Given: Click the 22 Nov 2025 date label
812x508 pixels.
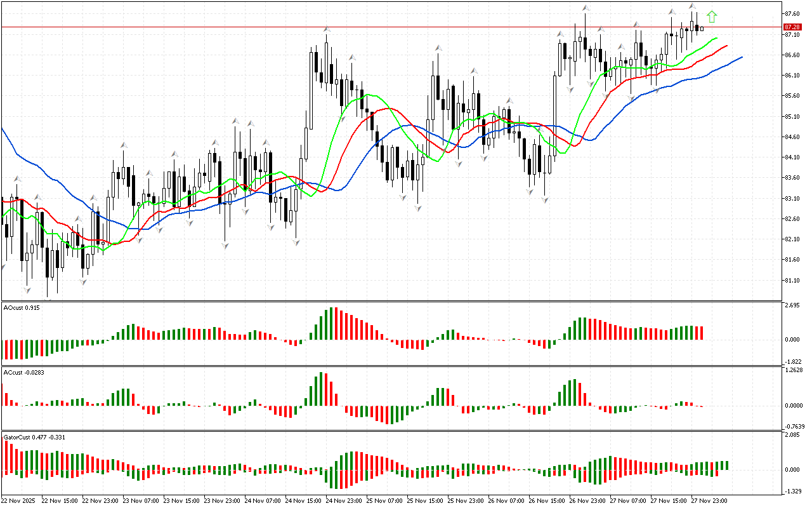Looking at the screenshot, I should tap(19, 500).
